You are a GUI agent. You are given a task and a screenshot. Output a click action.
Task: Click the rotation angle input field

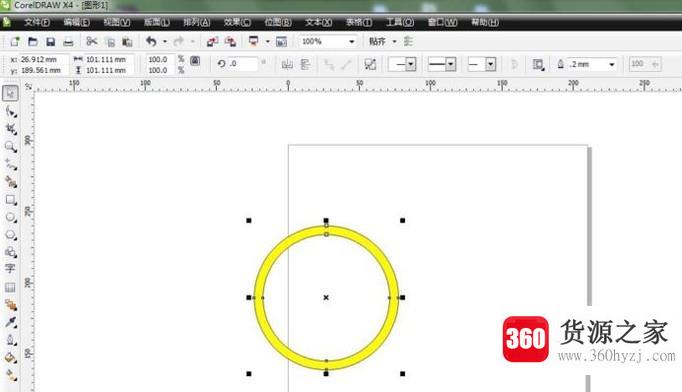pos(243,64)
